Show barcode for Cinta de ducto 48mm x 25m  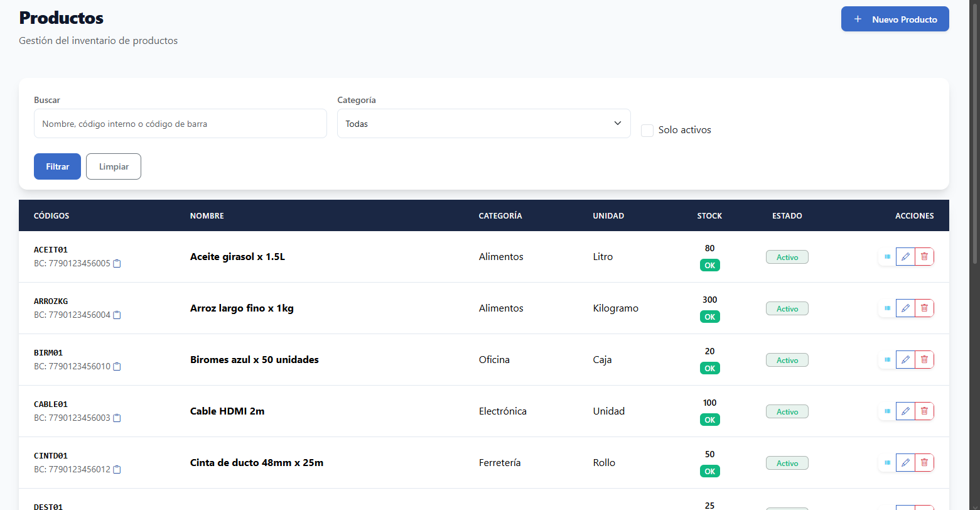(x=887, y=463)
